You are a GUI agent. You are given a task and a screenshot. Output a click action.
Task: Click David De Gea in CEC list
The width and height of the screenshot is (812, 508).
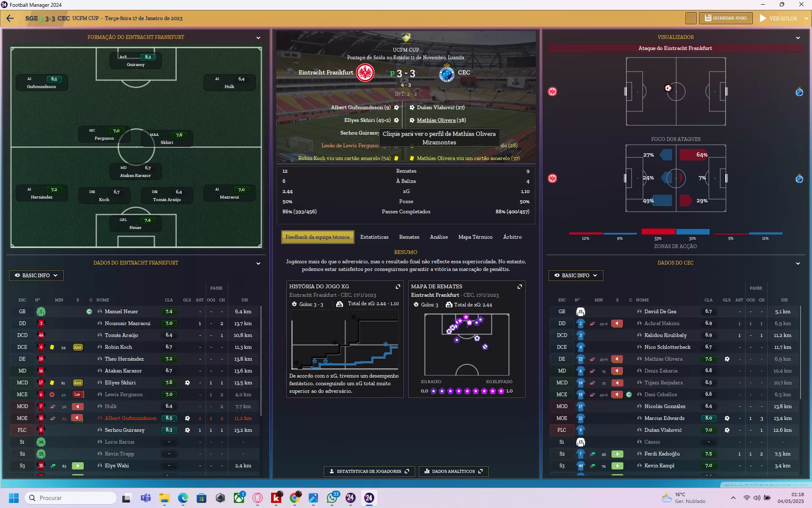point(660,312)
